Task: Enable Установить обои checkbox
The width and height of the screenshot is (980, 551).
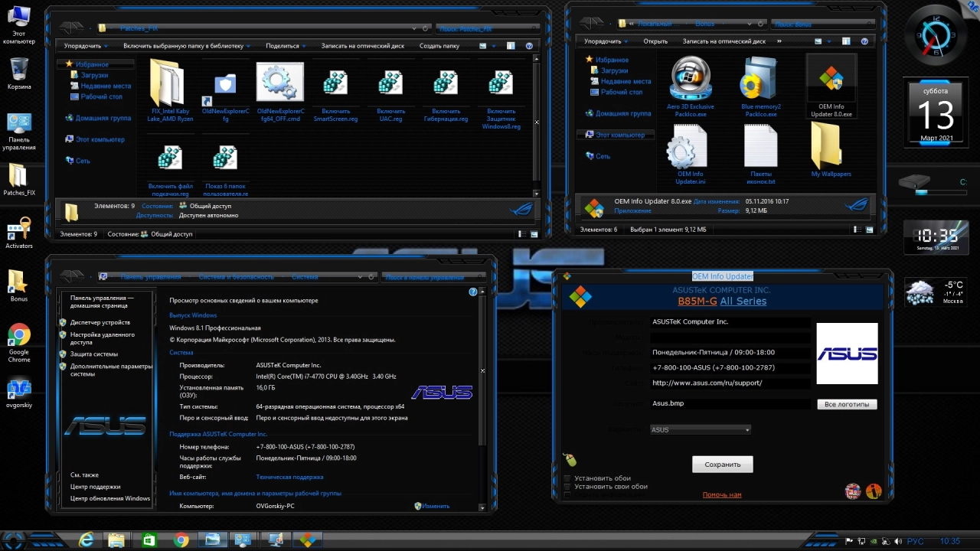Action: 567,478
